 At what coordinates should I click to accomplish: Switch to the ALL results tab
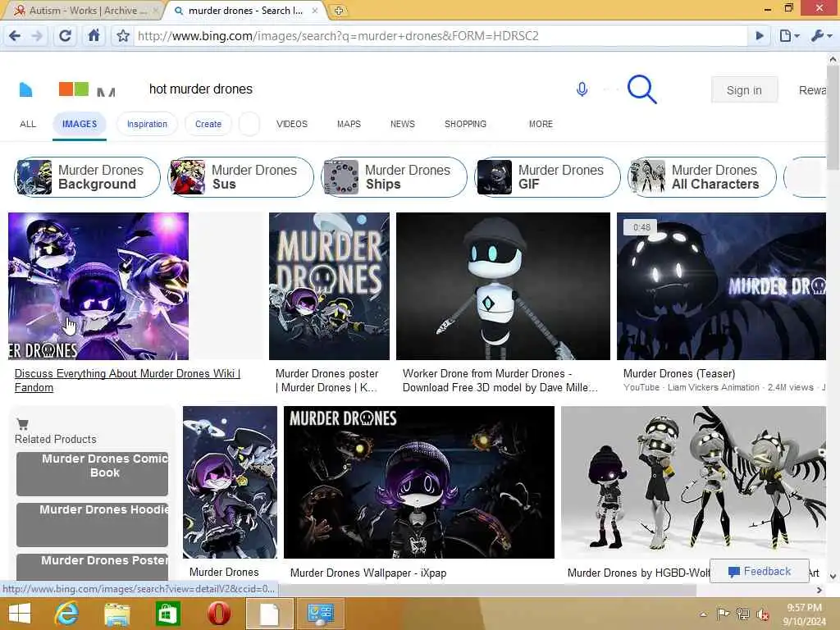(x=28, y=124)
